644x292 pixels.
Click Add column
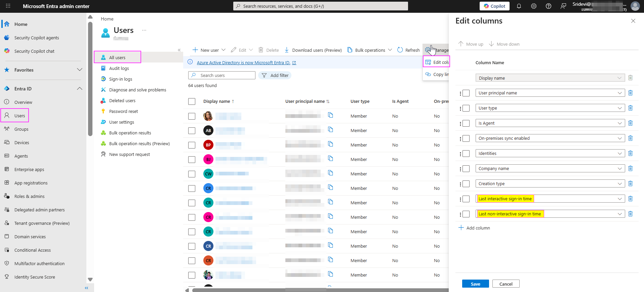tap(474, 228)
